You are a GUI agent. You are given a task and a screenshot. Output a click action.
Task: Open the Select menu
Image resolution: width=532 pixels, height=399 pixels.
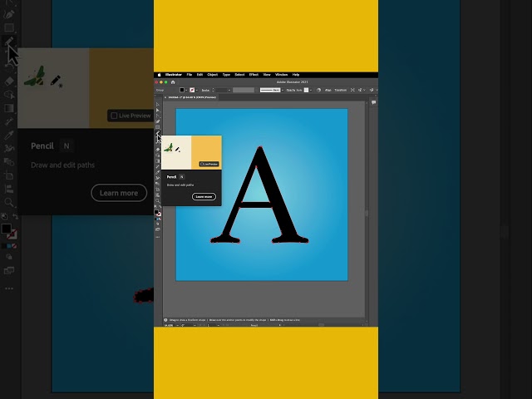pyautogui.click(x=239, y=75)
